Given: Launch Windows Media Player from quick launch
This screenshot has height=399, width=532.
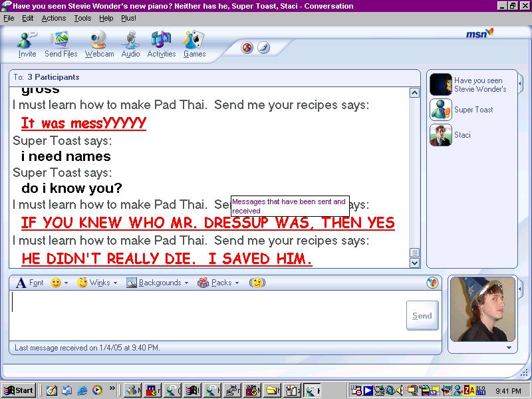Looking at the screenshot, I should [x=97, y=390].
